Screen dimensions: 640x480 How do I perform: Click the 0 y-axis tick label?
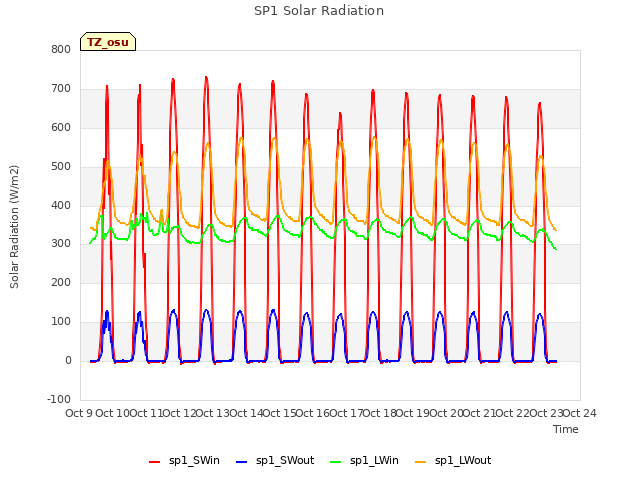point(69,360)
